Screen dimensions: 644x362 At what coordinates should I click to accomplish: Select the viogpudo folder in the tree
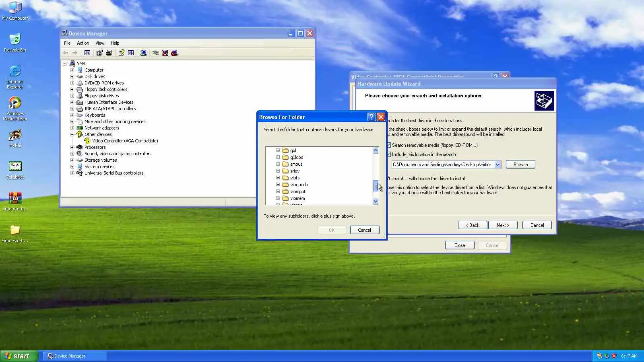point(299,185)
